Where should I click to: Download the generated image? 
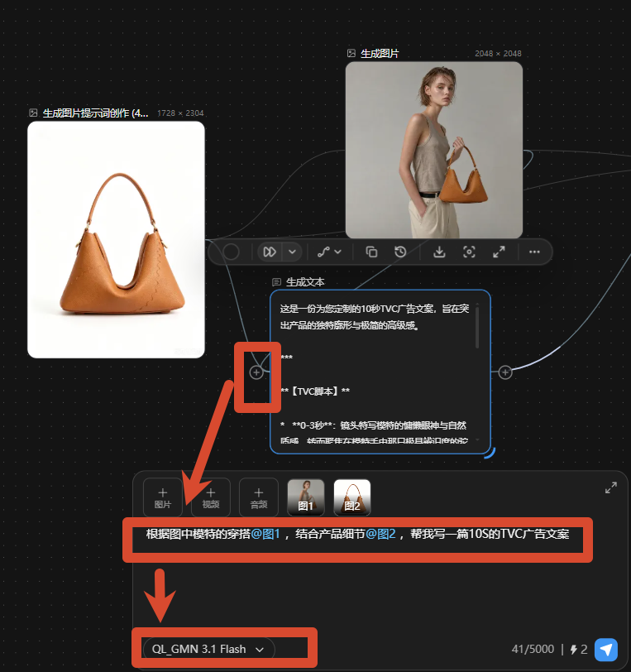pos(439,252)
